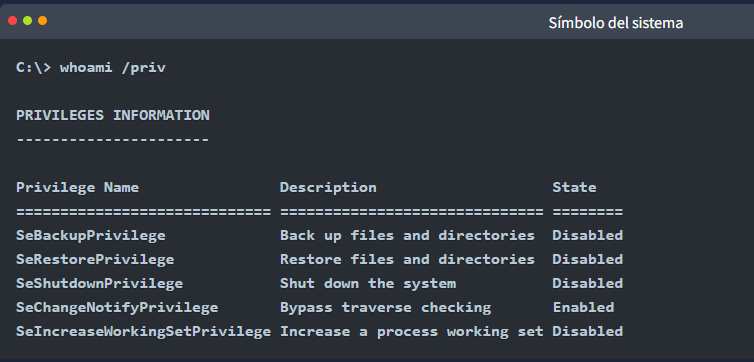Click 'Restore files and directories' description

tap(407, 260)
